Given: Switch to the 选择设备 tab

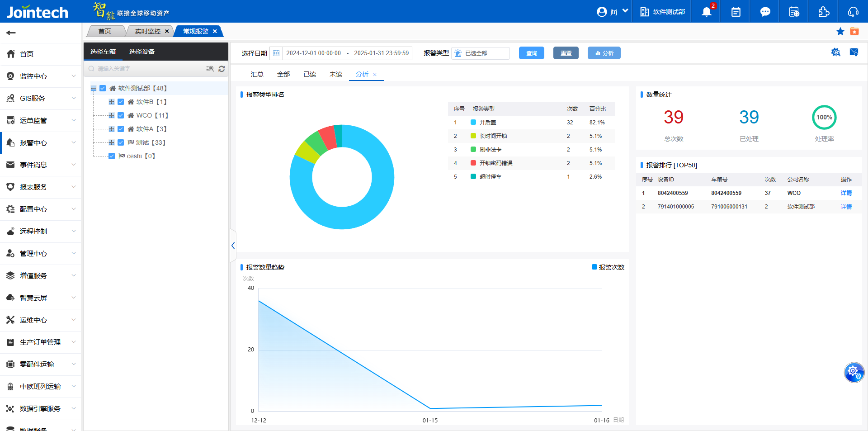Looking at the screenshot, I should tap(142, 52).
